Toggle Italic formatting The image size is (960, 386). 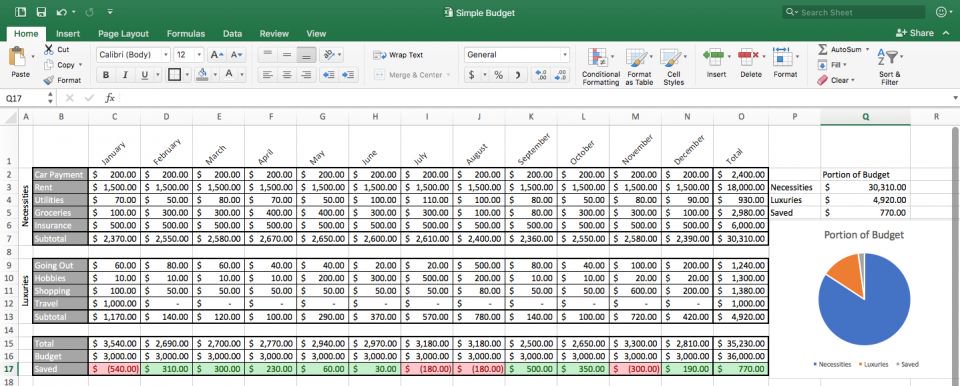tap(125, 75)
